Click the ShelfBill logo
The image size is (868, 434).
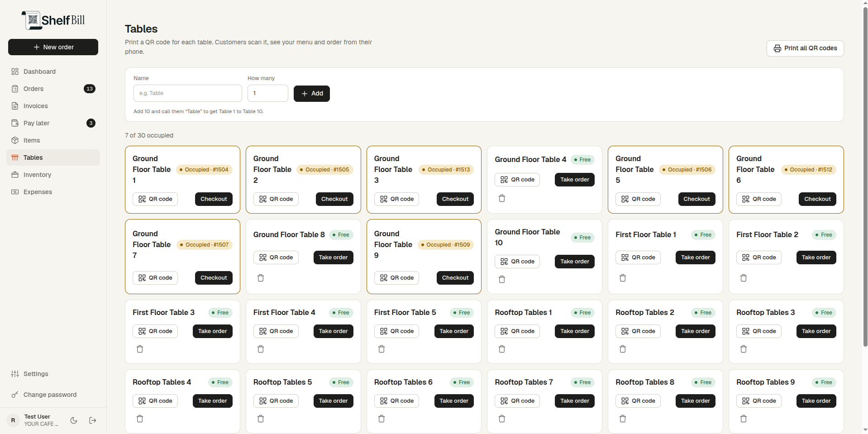click(53, 20)
